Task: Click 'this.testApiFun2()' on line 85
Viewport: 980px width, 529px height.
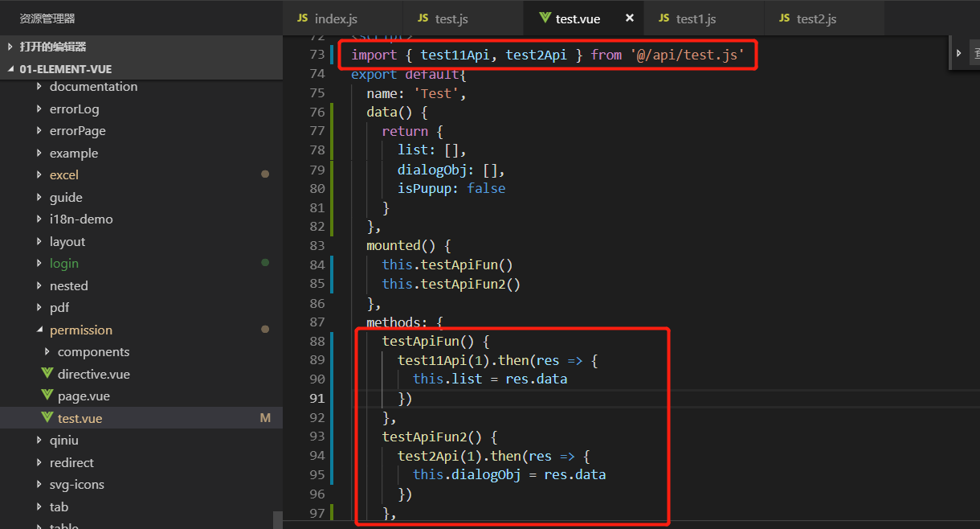Action: [x=451, y=284]
